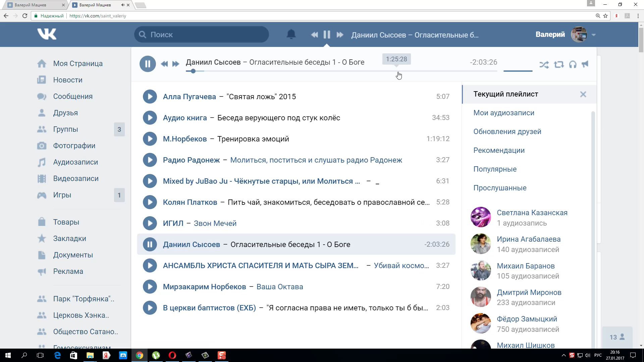Play the Звон Мечей track
This screenshot has width=644, height=362.
tap(150, 223)
